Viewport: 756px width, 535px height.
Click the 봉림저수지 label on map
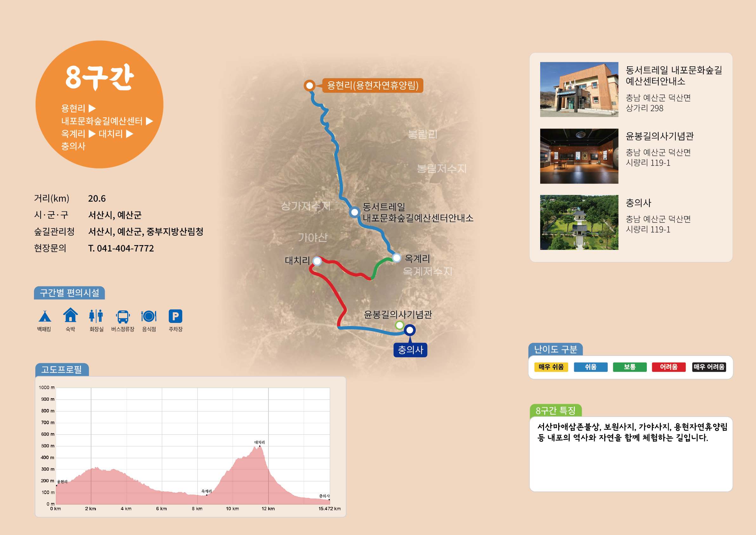tap(441, 169)
